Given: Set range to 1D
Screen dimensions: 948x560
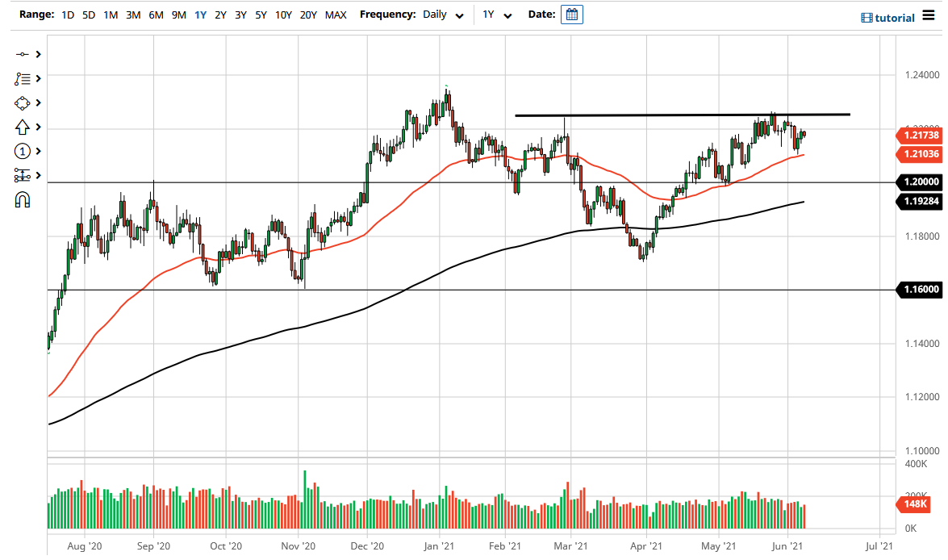Looking at the screenshot, I should click(x=68, y=15).
